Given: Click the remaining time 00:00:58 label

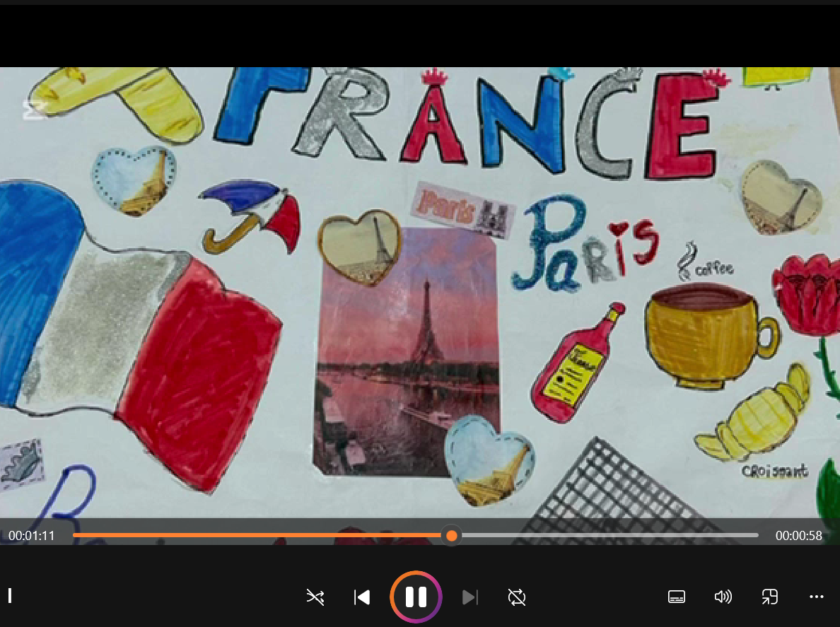Looking at the screenshot, I should 798,536.
